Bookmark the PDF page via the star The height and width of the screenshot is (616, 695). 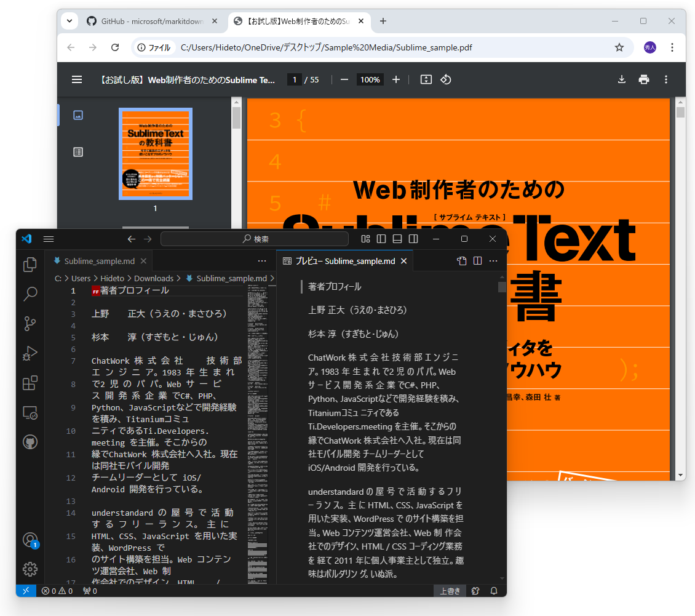coord(619,47)
